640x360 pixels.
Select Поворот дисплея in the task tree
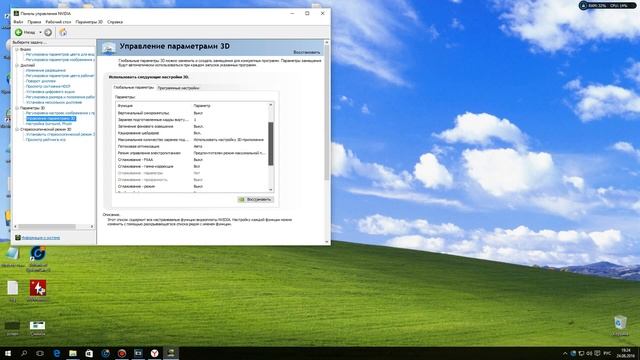coord(40,81)
